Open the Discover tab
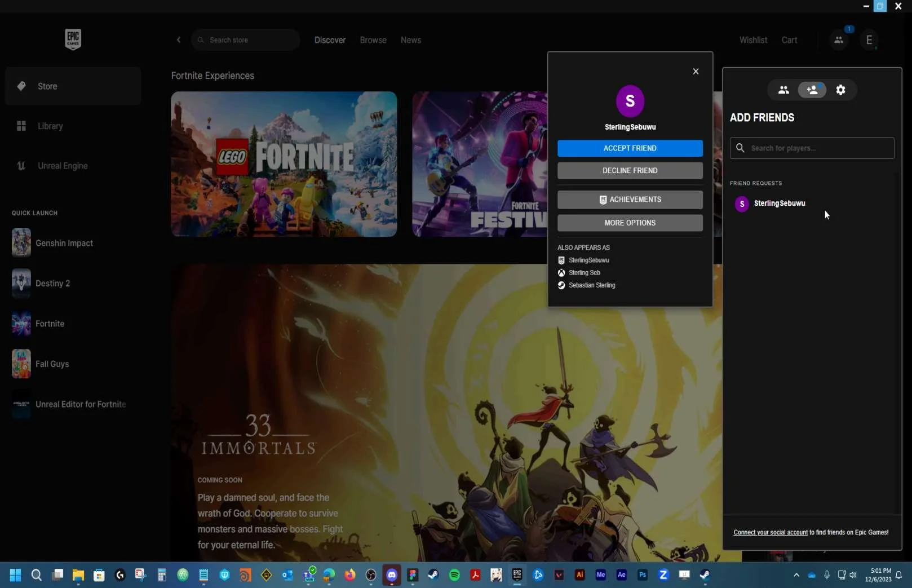The height and width of the screenshot is (588, 912). [330, 40]
